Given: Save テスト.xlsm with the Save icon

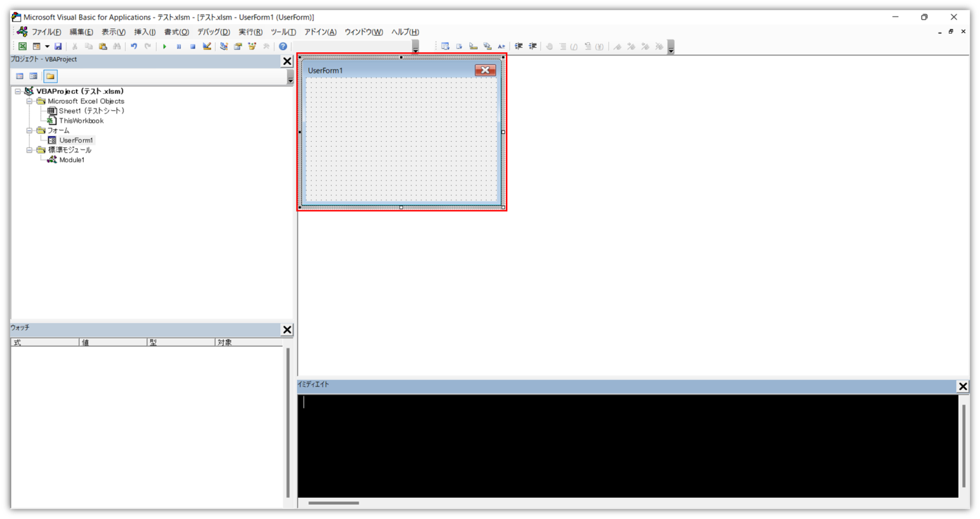Looking at the screenshot, I should 58,46.
